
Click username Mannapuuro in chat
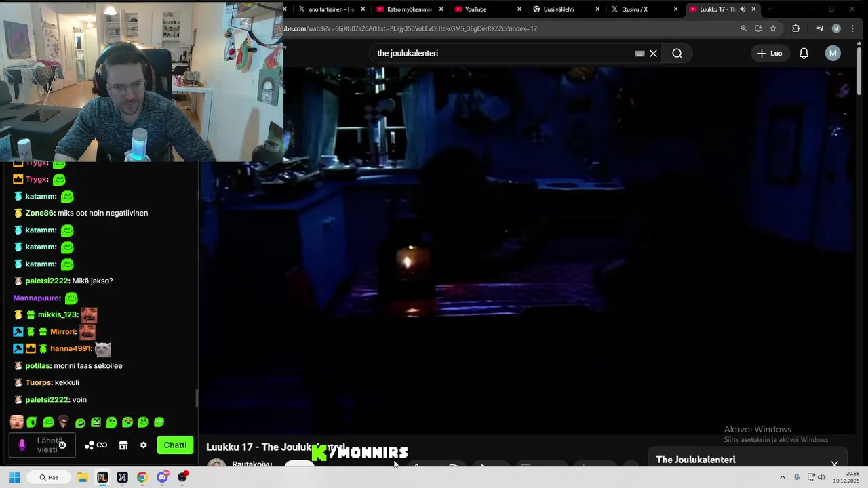37,298
